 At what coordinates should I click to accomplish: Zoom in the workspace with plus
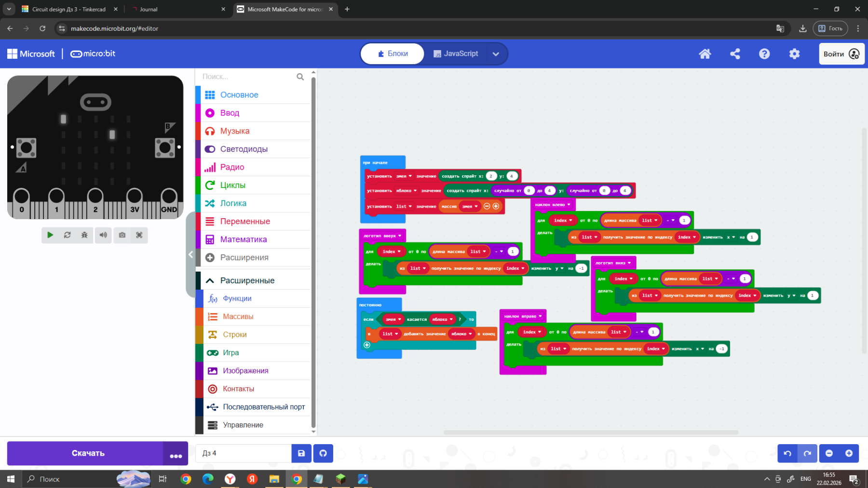[x=849, y=453]
